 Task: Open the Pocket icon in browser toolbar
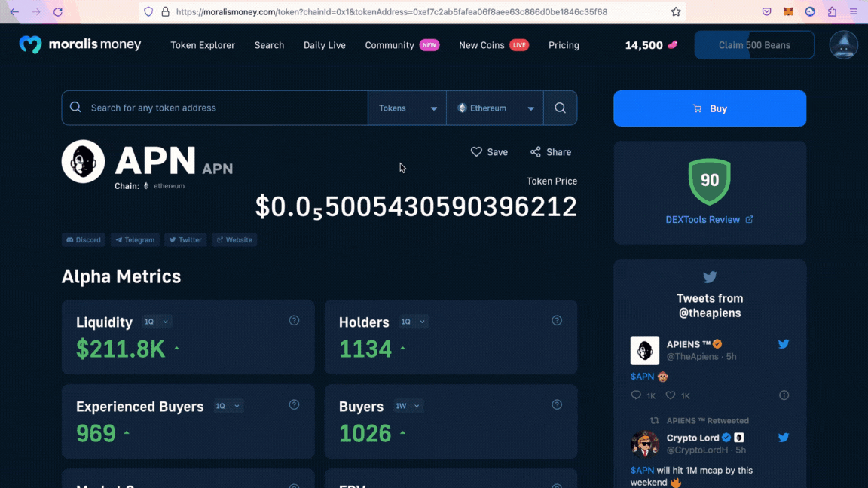(x=767, y=11)
